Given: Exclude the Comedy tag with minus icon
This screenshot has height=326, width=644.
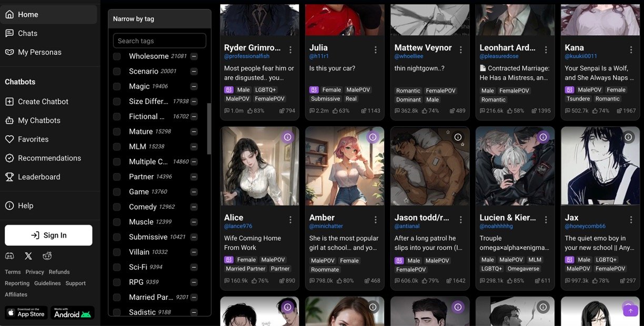Looking at the screenshot, I should (194, 207).
